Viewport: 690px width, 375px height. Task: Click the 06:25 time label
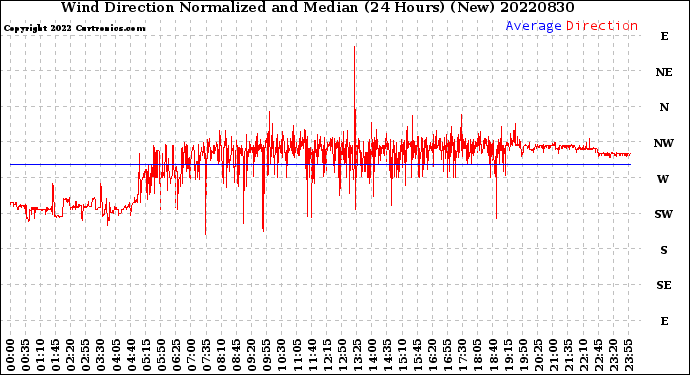coord(176,356)
